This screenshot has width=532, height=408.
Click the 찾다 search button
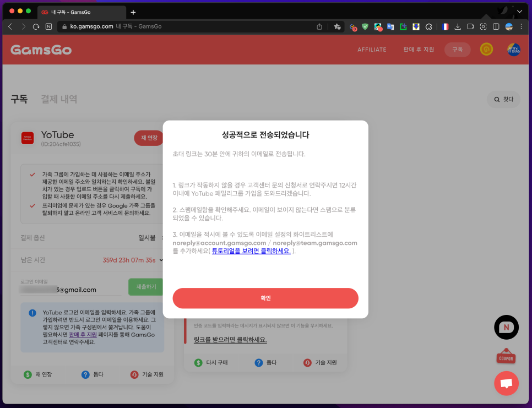click(503, 99)
